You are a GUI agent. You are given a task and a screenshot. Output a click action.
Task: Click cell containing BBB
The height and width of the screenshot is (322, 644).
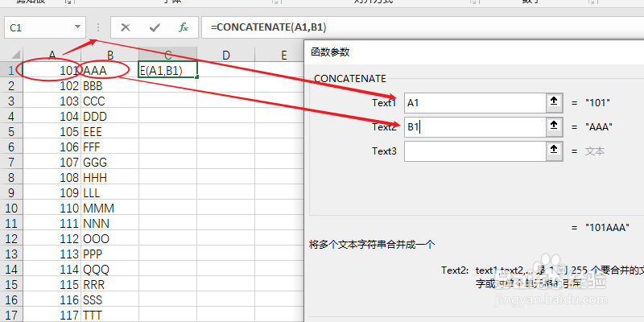pyautogui.click(x=110, y=86)
